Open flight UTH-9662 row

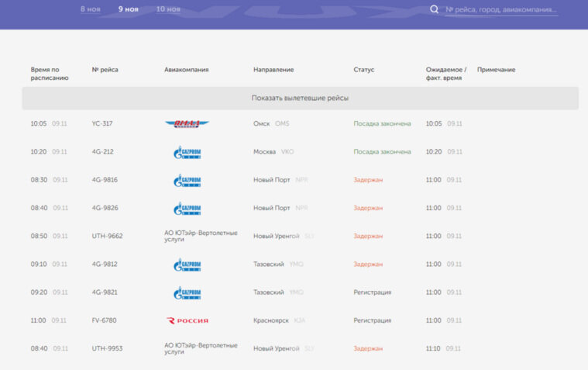tap(300, 236)
